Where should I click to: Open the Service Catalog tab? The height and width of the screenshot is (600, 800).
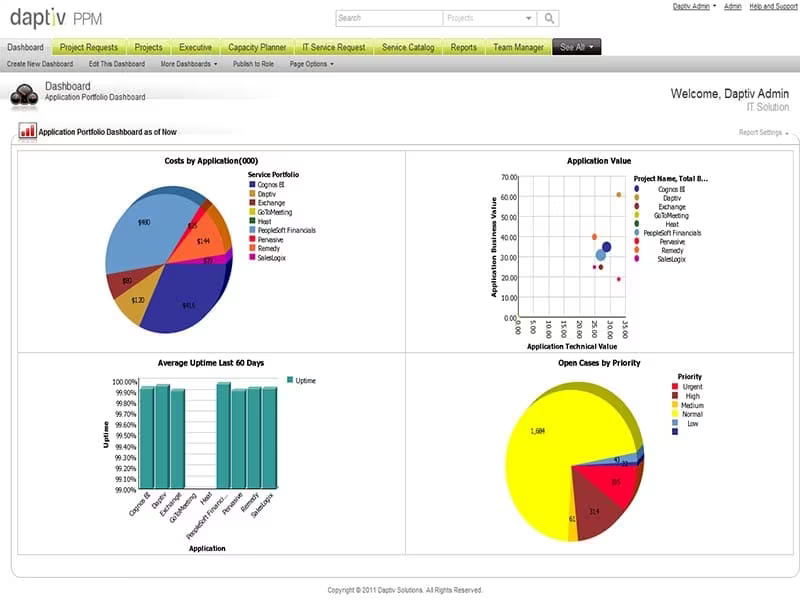pyautogui.click(x=408, y=47)
